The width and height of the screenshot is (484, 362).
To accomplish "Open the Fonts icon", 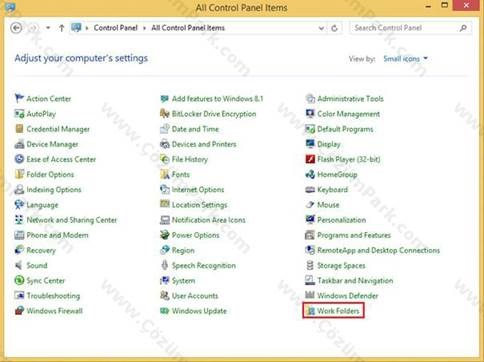I will pyautogui.click(x=165, y=174).
